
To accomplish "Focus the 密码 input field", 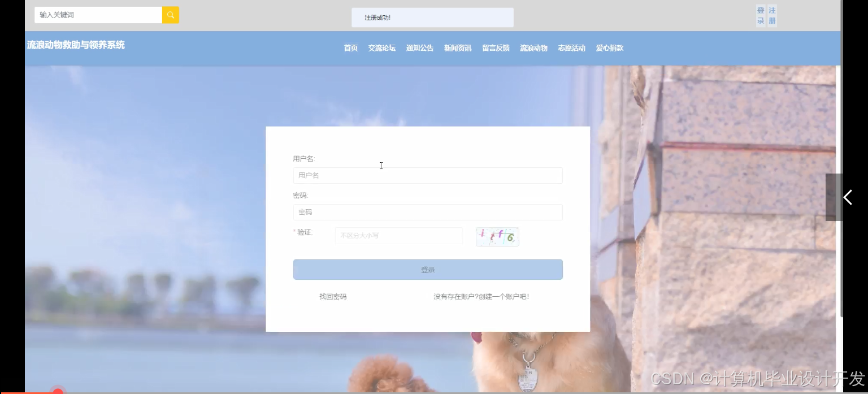I will pyautogui.click(x=428, y=212).
